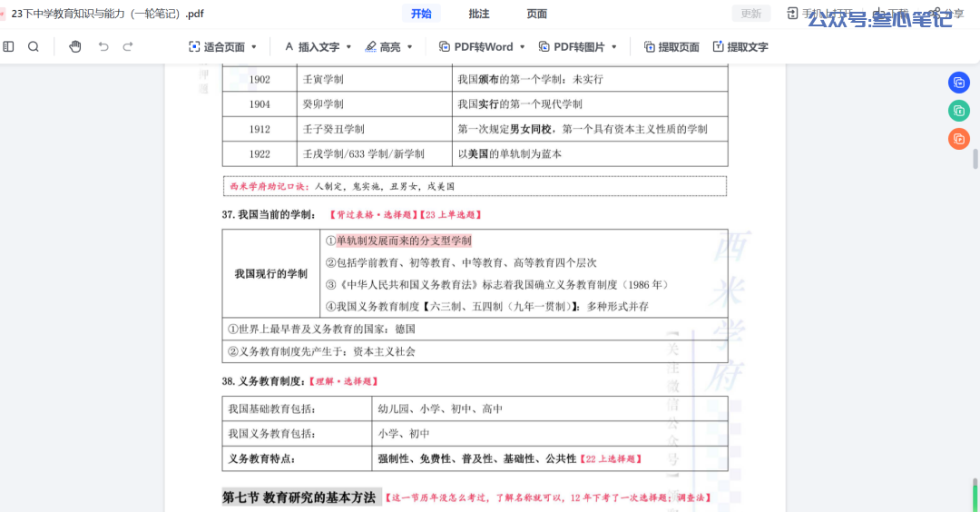
Task: Click the extract text icon
Action: click(x=718, y=47)
